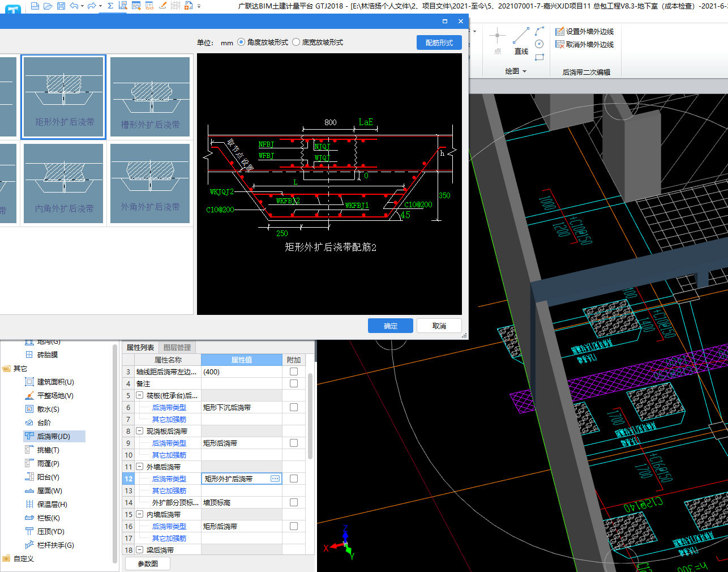Select 阳台(Y) in component tree
Image resolution: width=728 pixels, height=572 pixels.
tap(42, 477)
